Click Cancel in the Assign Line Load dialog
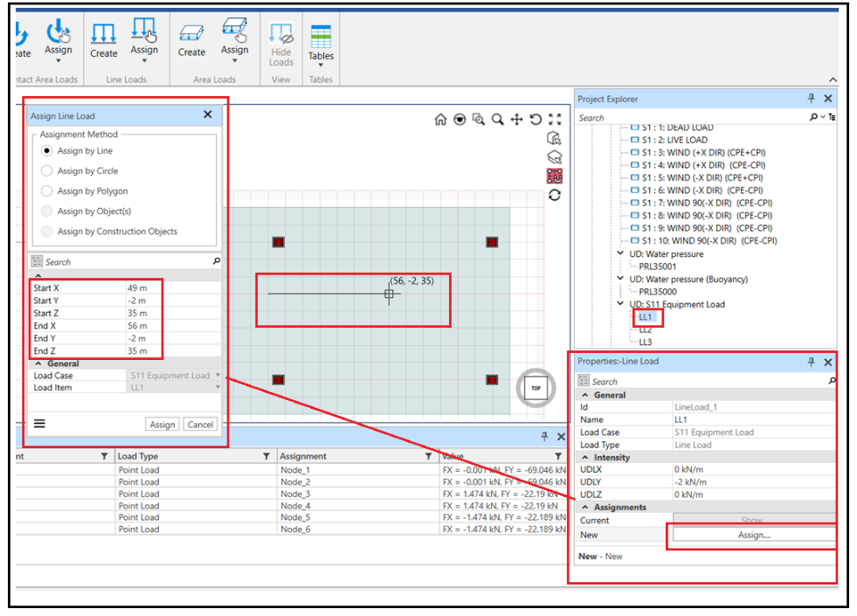The image size is (857, 616). click(200, 425)
